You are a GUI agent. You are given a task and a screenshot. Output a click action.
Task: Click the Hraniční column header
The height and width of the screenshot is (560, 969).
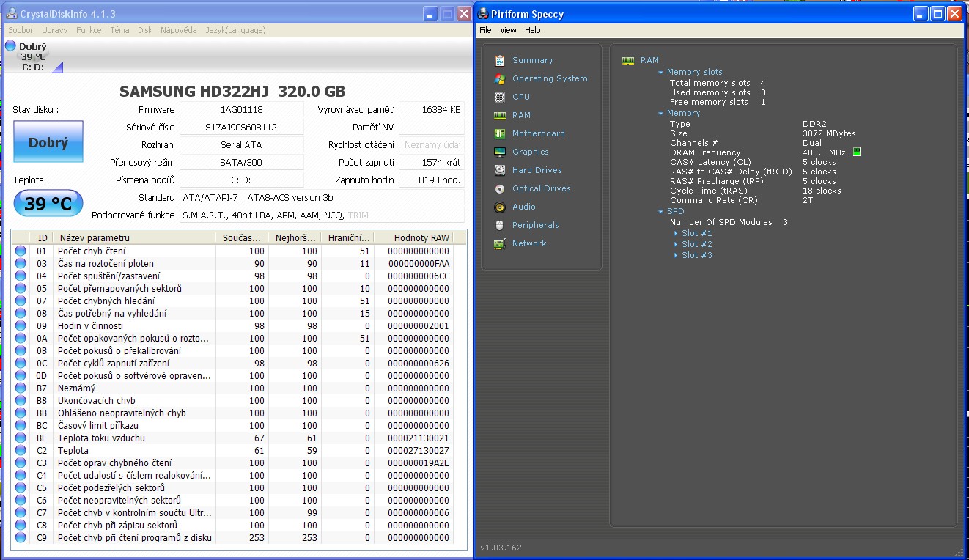pyautogui.click(x=349, y=237)
